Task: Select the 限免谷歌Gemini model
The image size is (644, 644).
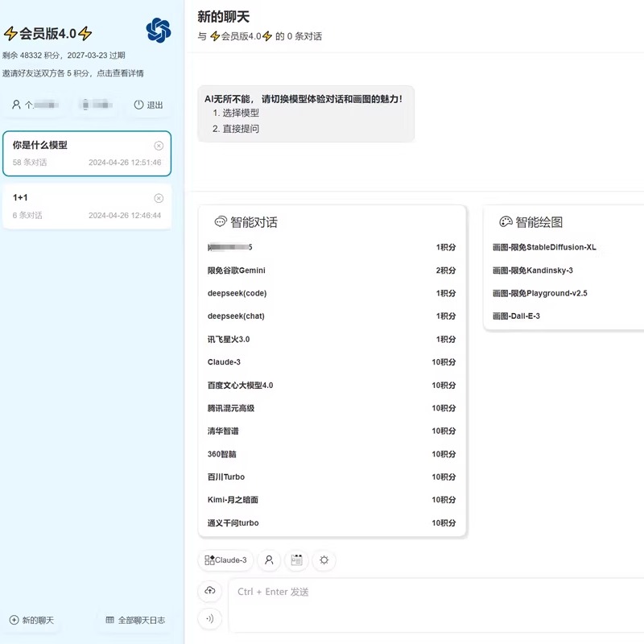Action: point(237,270)
